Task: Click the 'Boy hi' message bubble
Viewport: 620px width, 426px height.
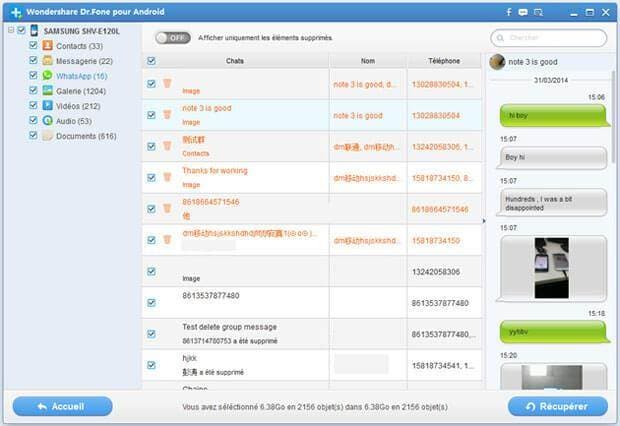Action: (553, 157)
